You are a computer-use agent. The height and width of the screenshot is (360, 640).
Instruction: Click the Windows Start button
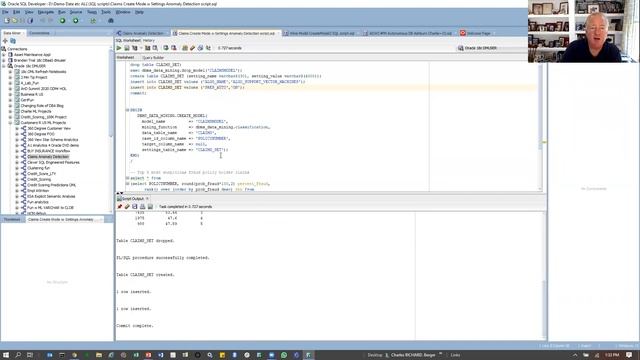point(6,355)
